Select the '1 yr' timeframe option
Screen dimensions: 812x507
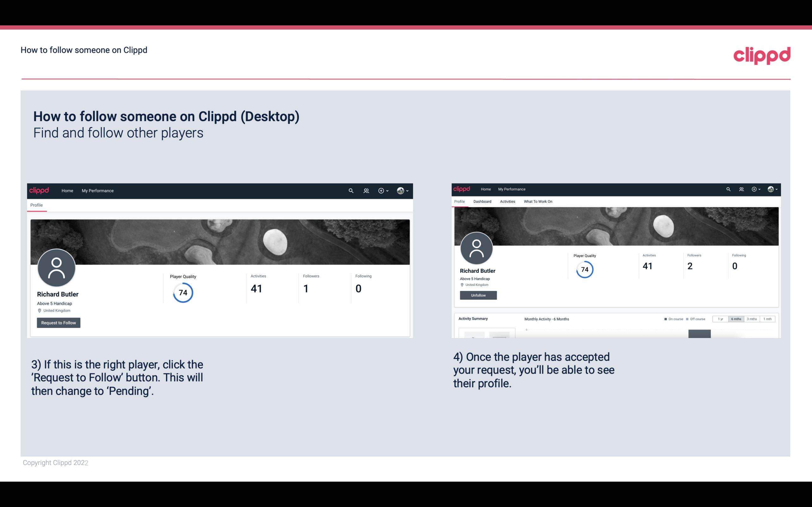720,319
